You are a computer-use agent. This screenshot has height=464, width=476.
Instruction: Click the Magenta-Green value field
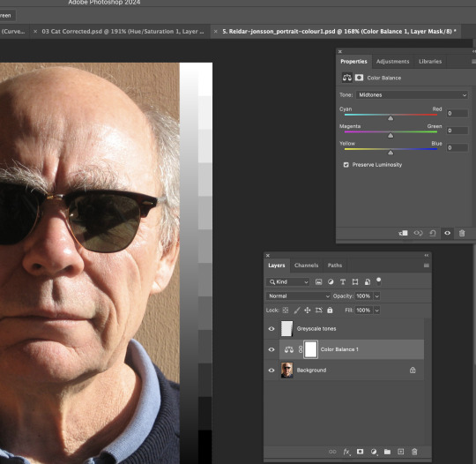(x=457, y=131)
